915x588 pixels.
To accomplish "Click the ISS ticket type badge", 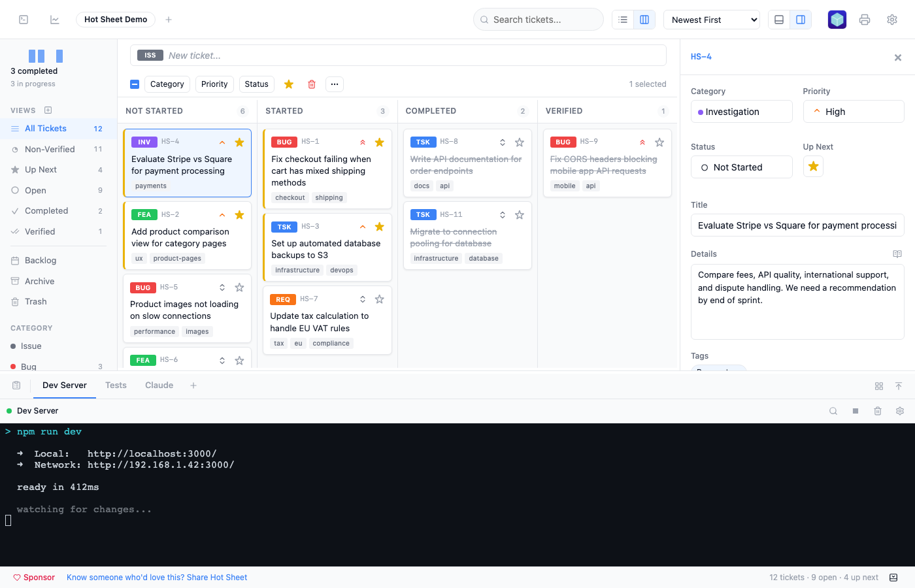I will coord(150,56).
